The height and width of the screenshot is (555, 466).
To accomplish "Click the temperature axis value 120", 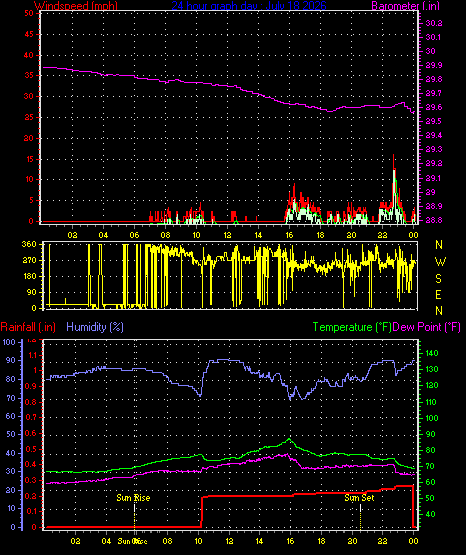I will click(x=432, y=385).
